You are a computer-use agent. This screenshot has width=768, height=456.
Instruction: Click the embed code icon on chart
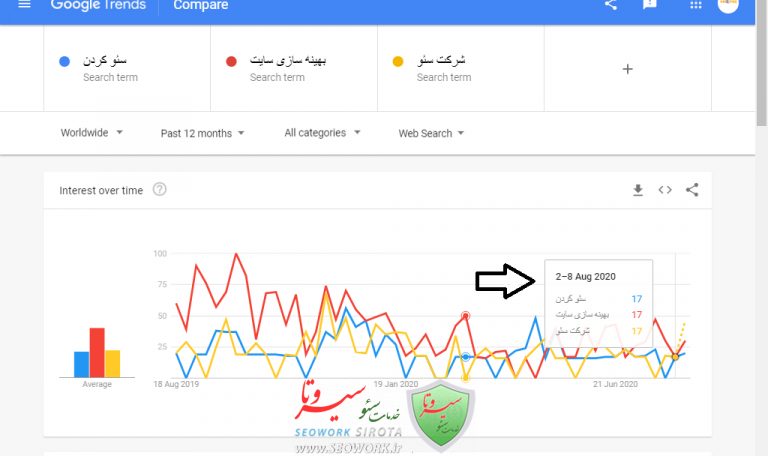coord(665,190)
